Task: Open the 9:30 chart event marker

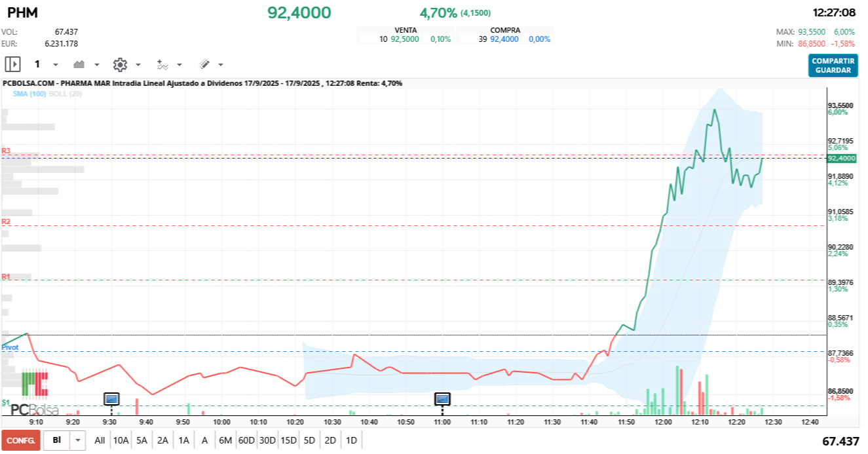Action: pos(111,398)
